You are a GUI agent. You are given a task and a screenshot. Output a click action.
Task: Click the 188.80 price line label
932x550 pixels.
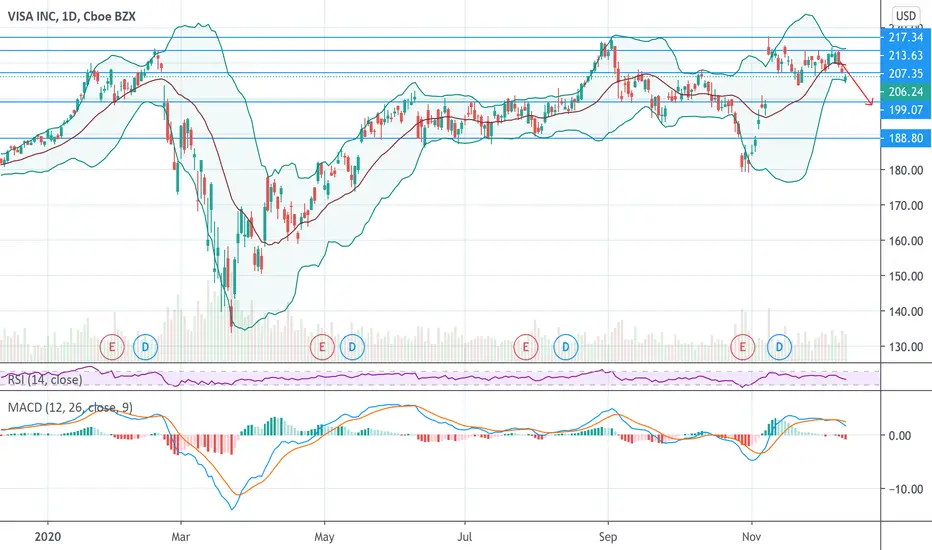pos(905,138)
